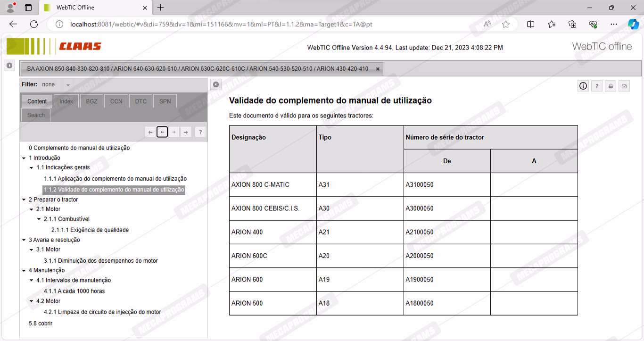Collapse the '1 Introdução' tree node
This screenshot has width=644, height=341.
click(x=24, y=158)
